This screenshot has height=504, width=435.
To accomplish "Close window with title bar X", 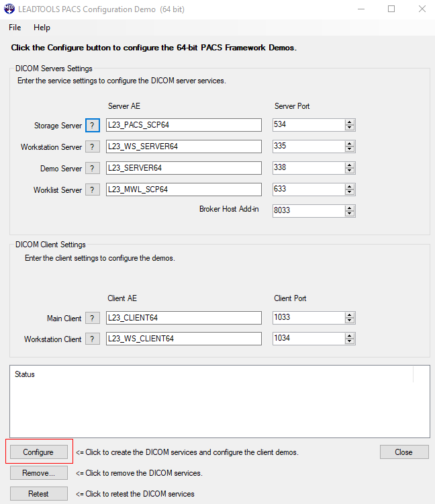I will click(422, 9).
